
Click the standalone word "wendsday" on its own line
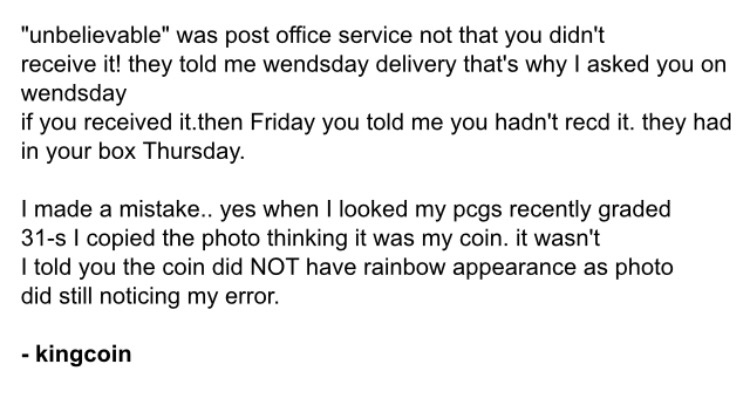point(74,93)
